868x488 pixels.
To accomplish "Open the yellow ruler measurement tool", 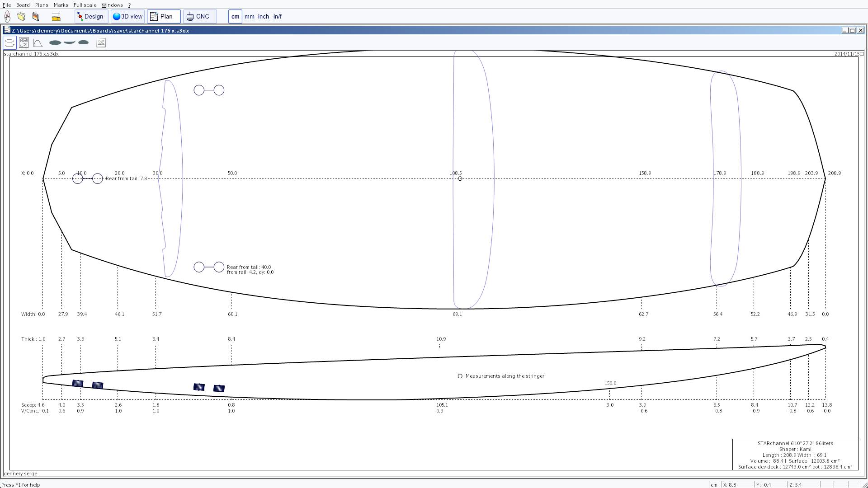I will click(x=56, y=17).
